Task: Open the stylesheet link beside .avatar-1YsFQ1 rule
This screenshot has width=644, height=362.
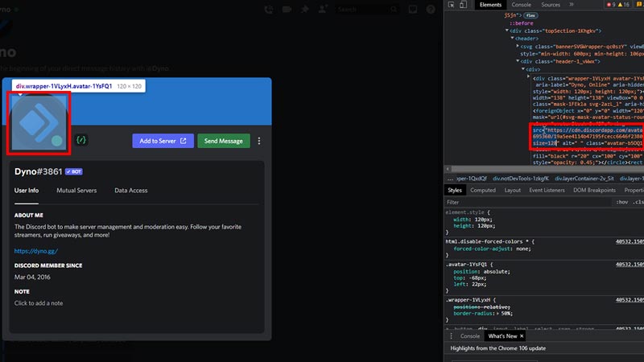Action: coord(630,265)
